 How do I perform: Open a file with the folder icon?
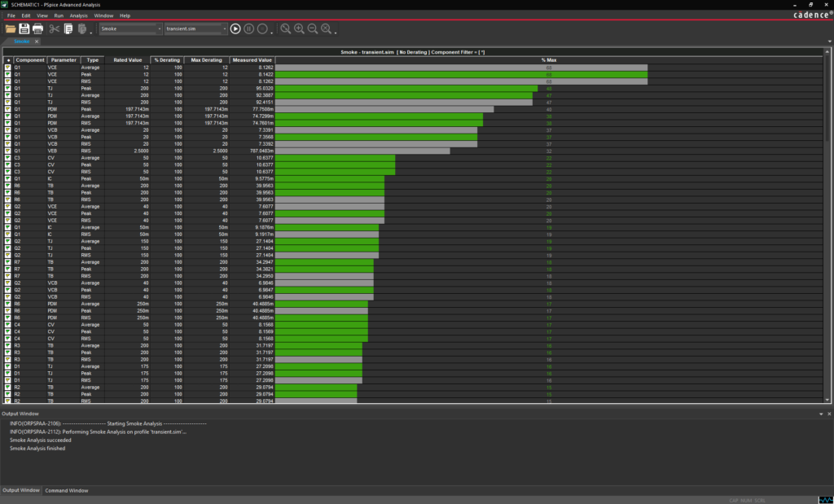click(x=10, y=28)
